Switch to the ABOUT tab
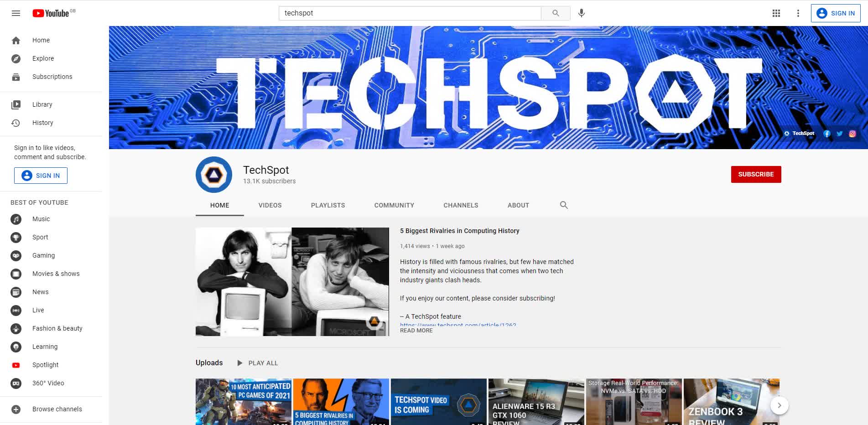Image resolution: width=868 pixels, height=425 pixels. point(519,205)
